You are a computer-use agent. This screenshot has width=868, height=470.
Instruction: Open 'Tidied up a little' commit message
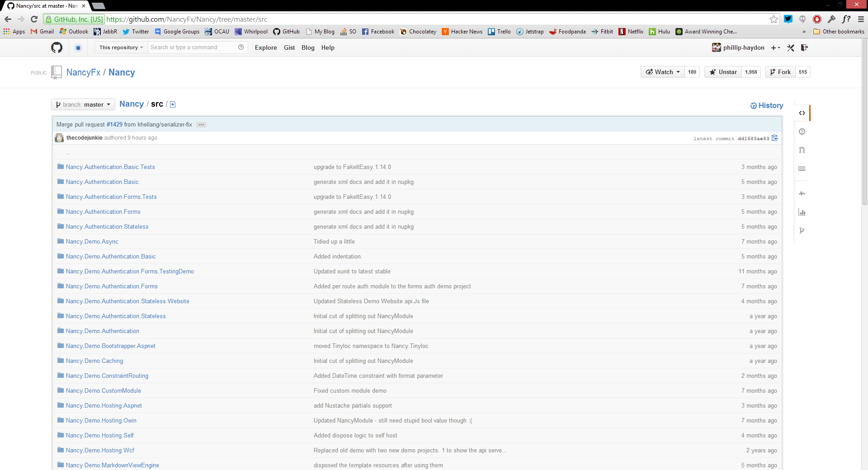pos(334,241)
